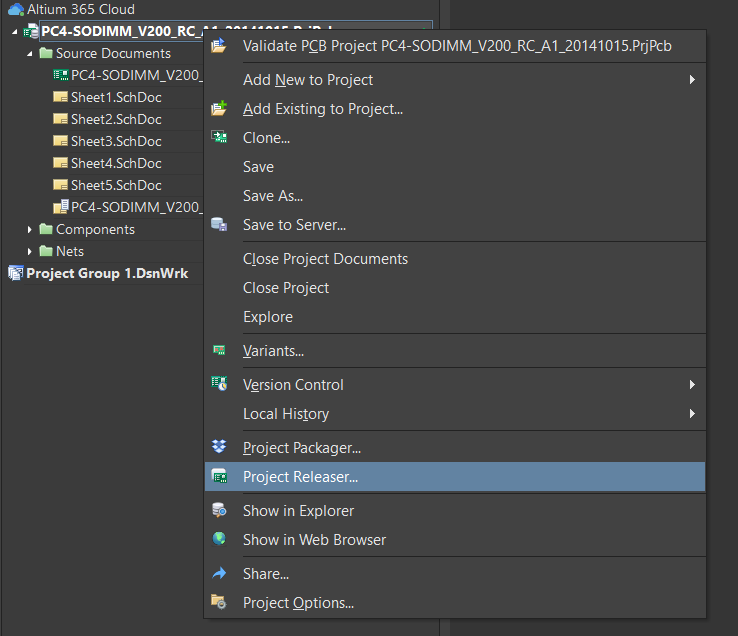Select Project Group 1.DsnWrk
This screenshot has width=738, height=636.
[107, 273]
